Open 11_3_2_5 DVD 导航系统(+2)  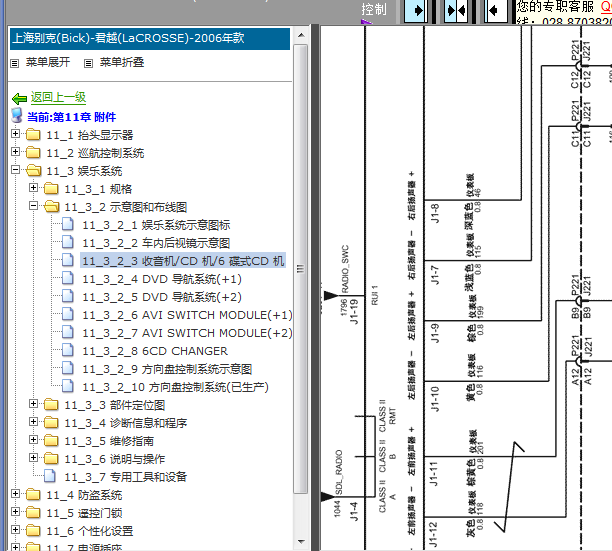point(162,297)
